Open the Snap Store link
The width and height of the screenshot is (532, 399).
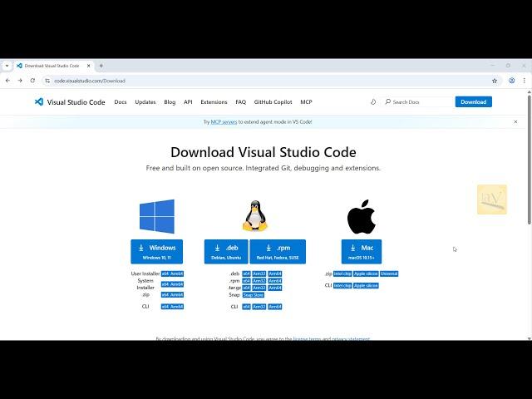tap(253, 295)
